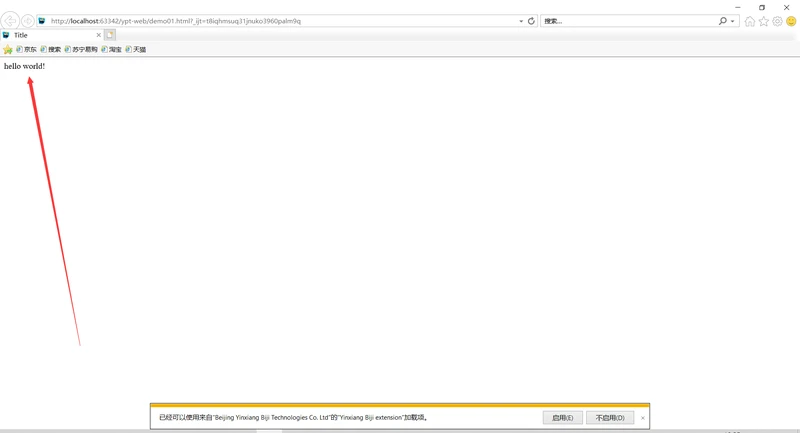Go to the Home page icon
The width and height of the screenshot is (800, 433).
click(x=749, y=21)
